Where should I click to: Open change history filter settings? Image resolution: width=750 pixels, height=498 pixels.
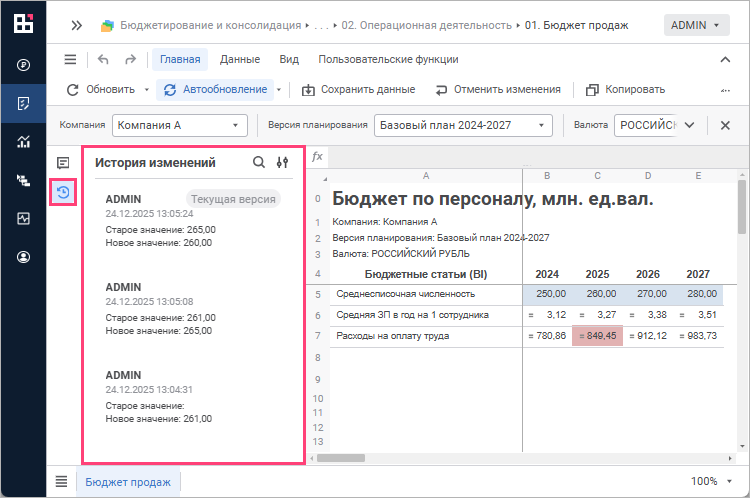[x=282, y=162]
